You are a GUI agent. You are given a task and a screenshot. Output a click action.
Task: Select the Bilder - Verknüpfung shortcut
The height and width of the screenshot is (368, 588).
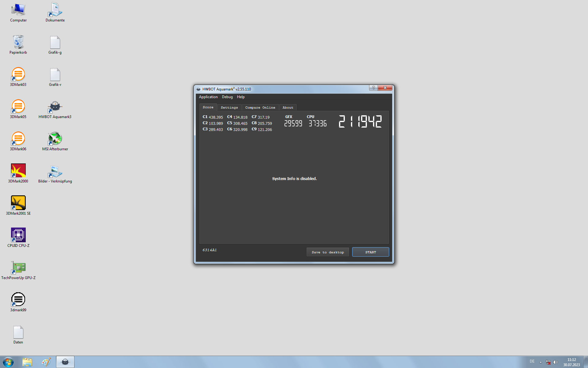55,174
